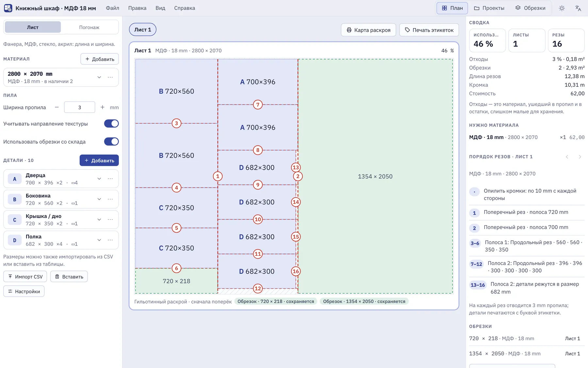Select cut marker 12 on the sheet
The image size is (588, 368).
point(258,289)
